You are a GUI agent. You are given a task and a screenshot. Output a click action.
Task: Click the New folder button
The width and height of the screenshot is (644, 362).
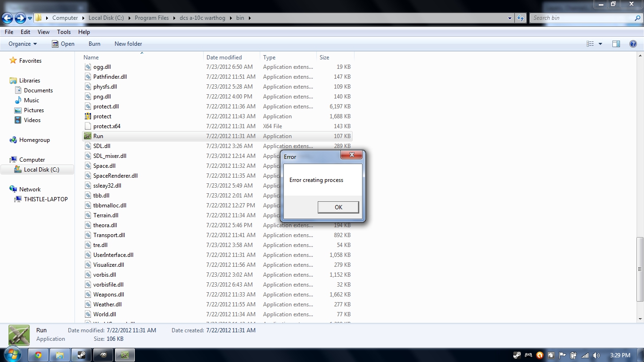(128, 44)
